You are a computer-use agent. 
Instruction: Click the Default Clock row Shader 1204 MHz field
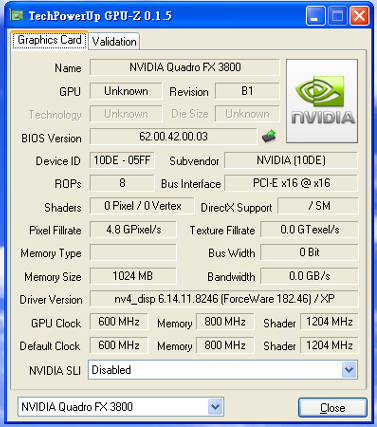[x=329, y=345]
